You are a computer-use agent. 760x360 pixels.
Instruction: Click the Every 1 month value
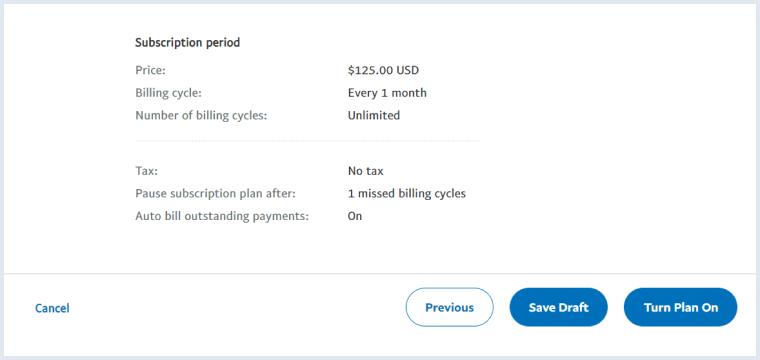(x=387, y=93)
